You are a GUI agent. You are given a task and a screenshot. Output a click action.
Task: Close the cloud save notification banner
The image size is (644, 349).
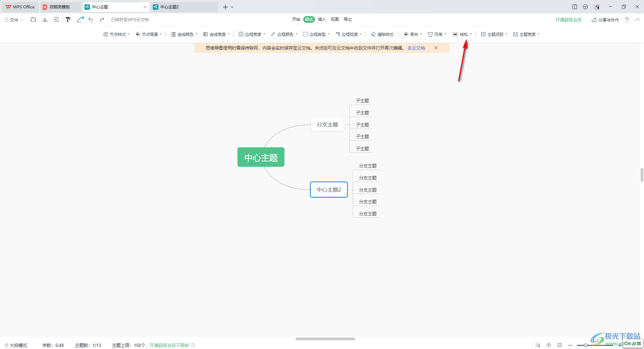click(436, 48)
